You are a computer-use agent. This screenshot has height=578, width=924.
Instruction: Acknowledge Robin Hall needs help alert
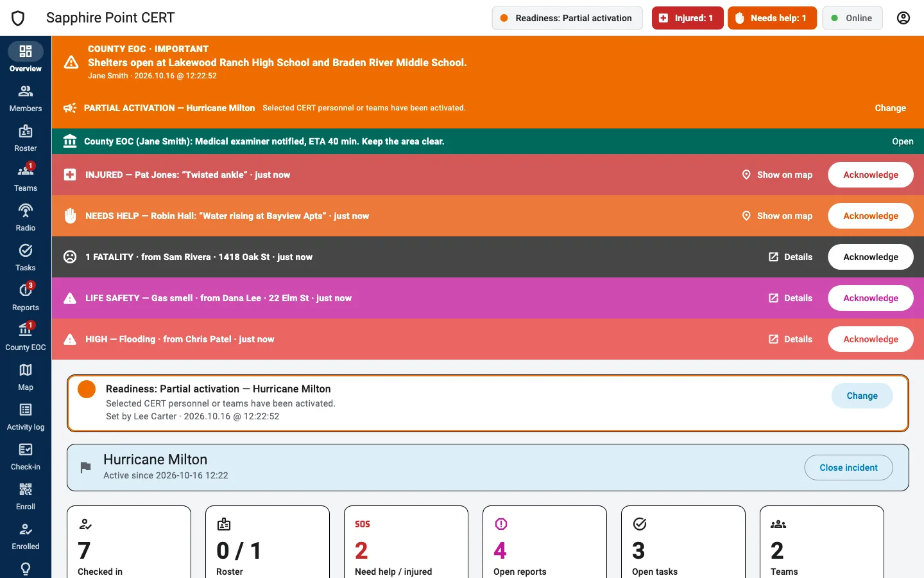click(x=871, y=216)
